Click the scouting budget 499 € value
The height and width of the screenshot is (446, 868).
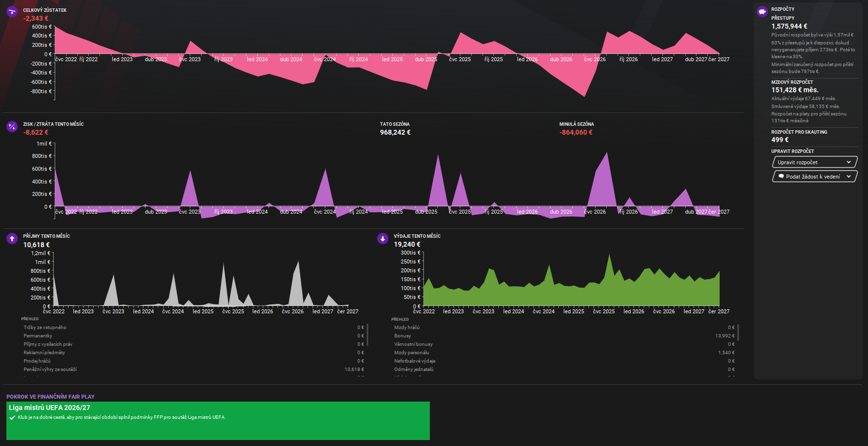tap(780, 140)
